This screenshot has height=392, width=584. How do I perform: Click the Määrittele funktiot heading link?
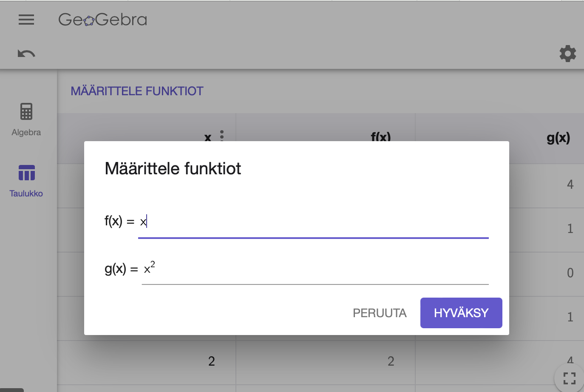137,91
